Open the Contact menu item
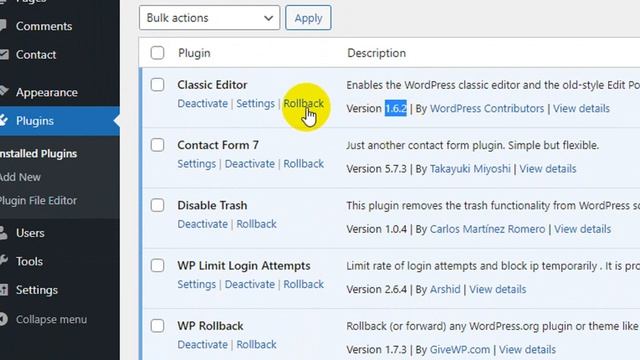This screenshot has width=640, height=360. 36,55
